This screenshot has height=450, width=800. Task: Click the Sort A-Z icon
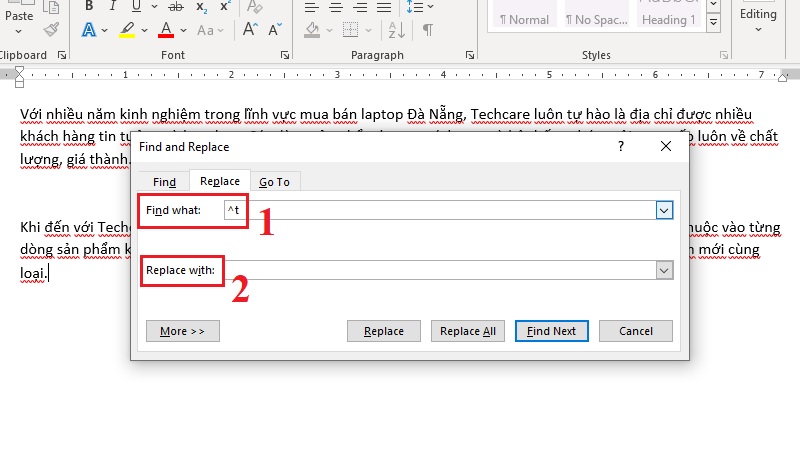pyautogui.click(x=397, y=30)
